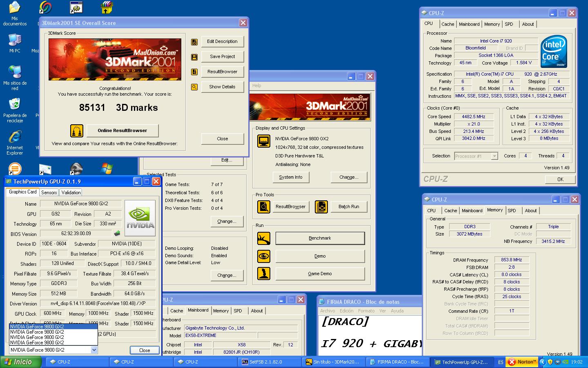Open Processor #1 selection dropdown in CPU-Z
Screen dimensions: 588x368
pyautogui.click(x=494, y=156)
